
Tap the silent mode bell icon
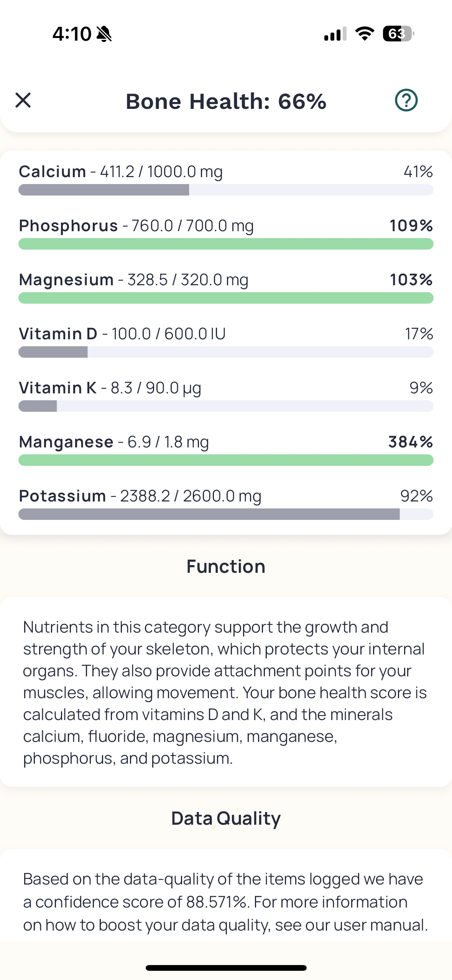[104, 34]
